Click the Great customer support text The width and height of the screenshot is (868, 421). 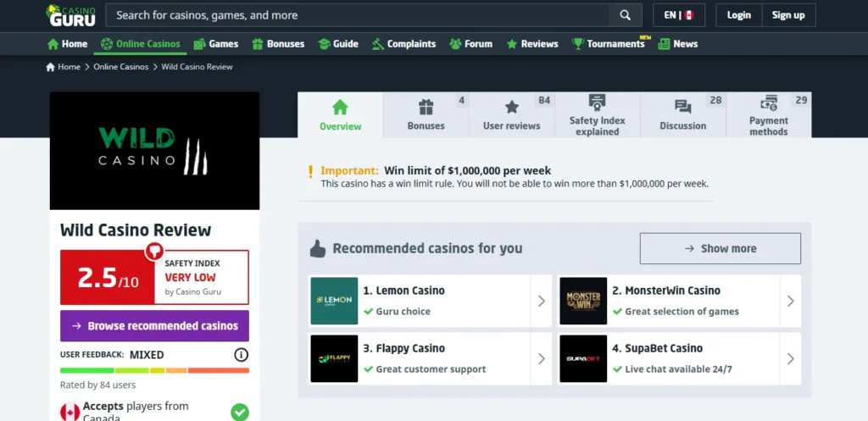click(x=431, y=369)
